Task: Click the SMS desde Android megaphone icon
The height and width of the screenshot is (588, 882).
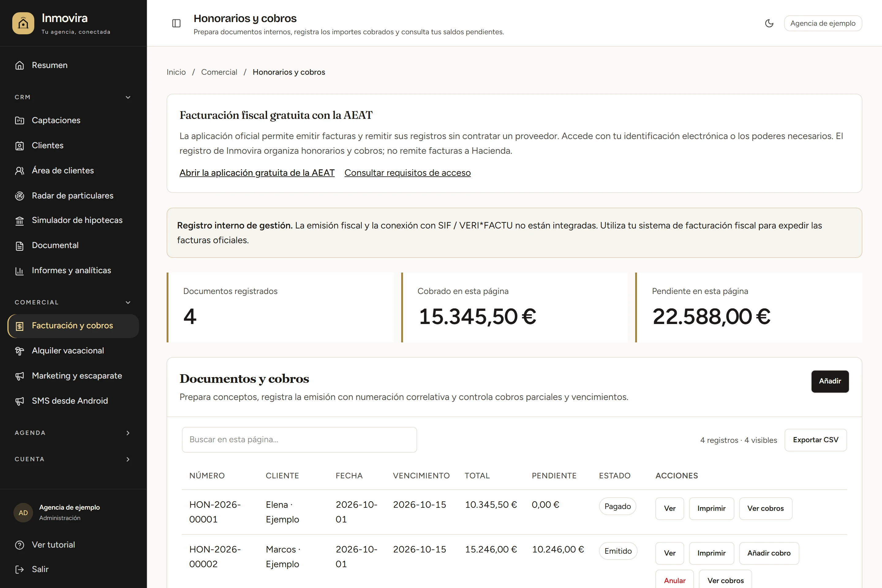Action: [20, 401]
